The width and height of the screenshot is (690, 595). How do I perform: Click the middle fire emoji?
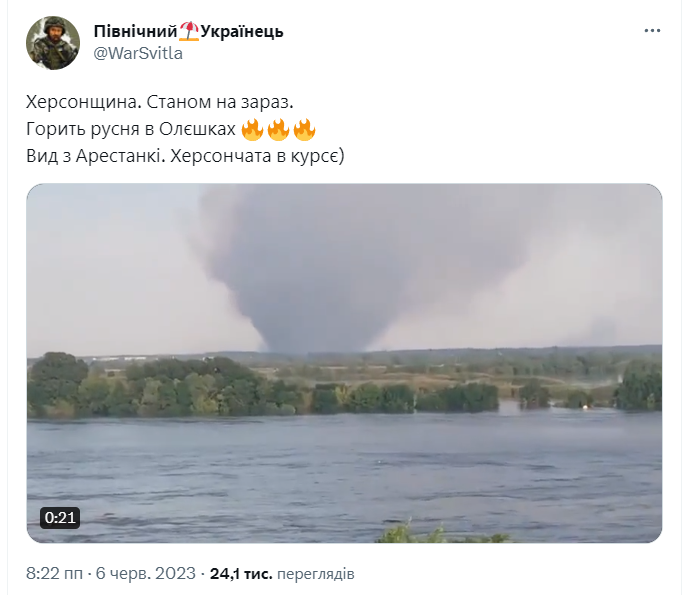coord(279,129)
